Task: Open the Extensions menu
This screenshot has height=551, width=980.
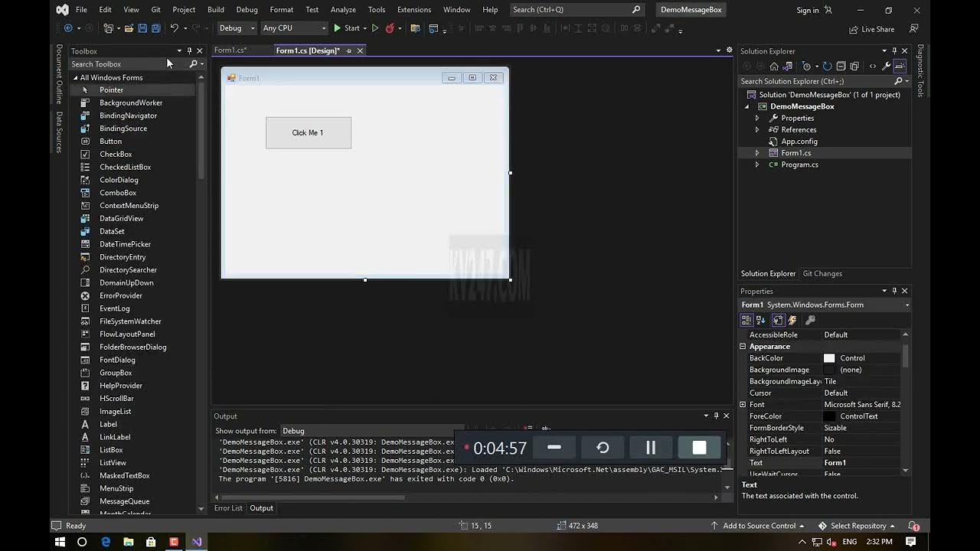Action: (x=414, y=10)
